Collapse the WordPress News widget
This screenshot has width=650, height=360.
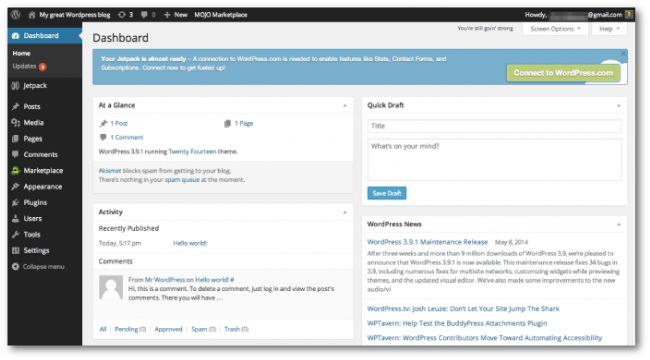618,225
